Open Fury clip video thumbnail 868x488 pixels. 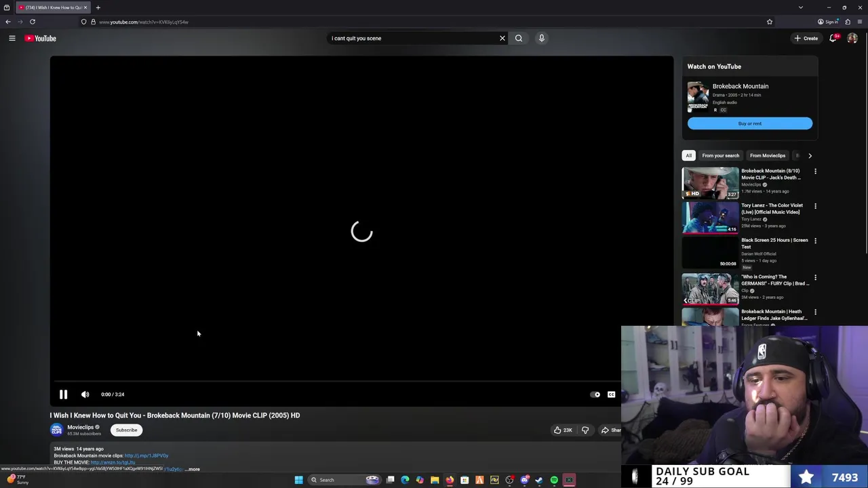[710, 289]
